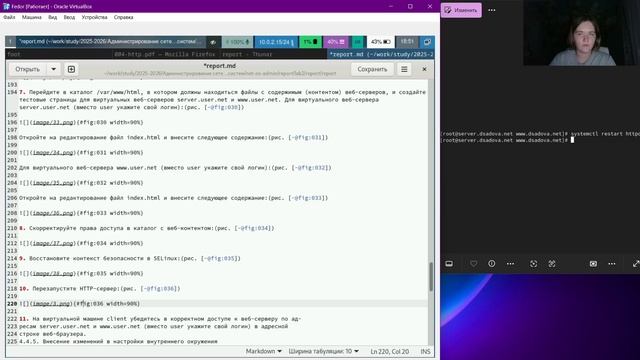Click the -@fig:034 reference on line 210

253,228
